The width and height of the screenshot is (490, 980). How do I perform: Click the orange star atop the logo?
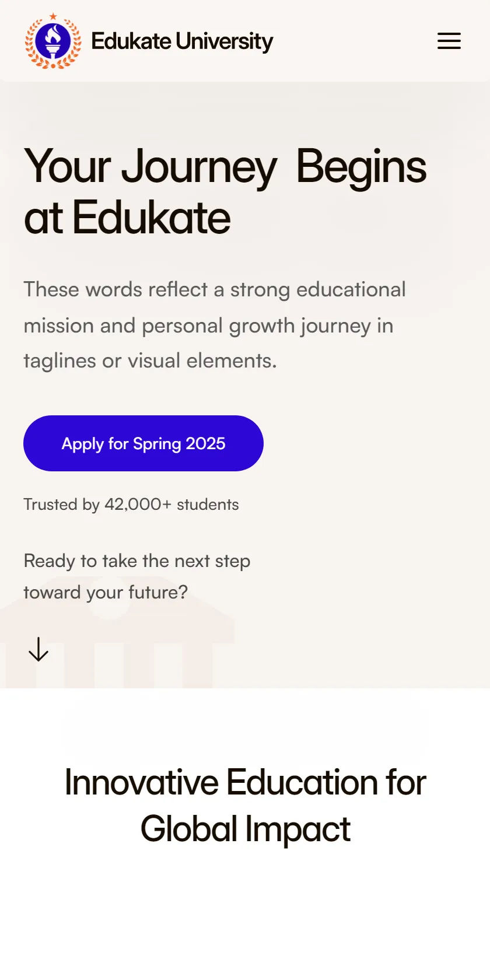pyautogui.click(x=53, y=16)
